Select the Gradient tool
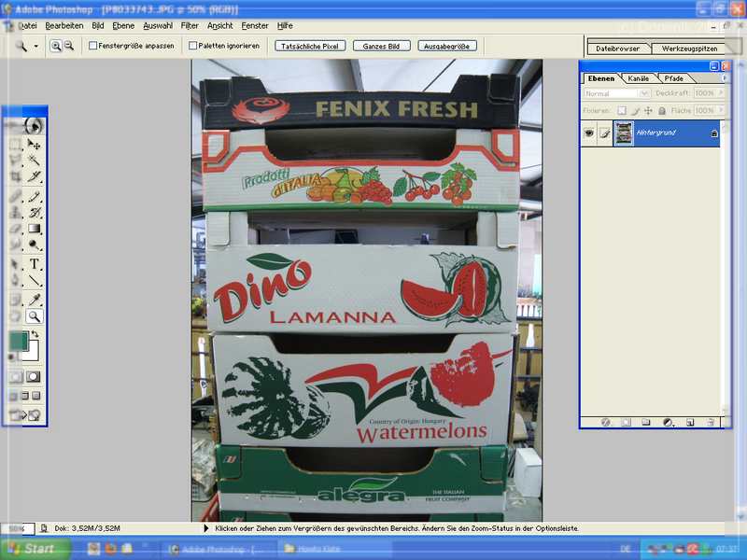 click(x=34, y=229)
